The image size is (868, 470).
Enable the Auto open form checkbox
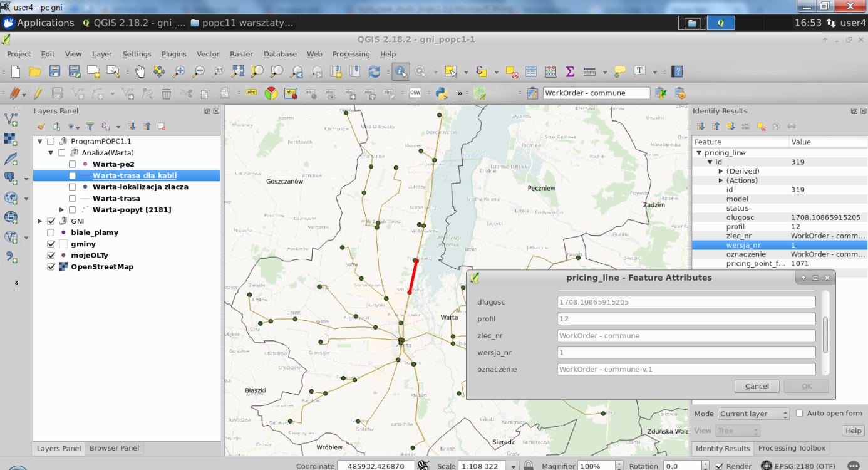click(x=799, y=414)
